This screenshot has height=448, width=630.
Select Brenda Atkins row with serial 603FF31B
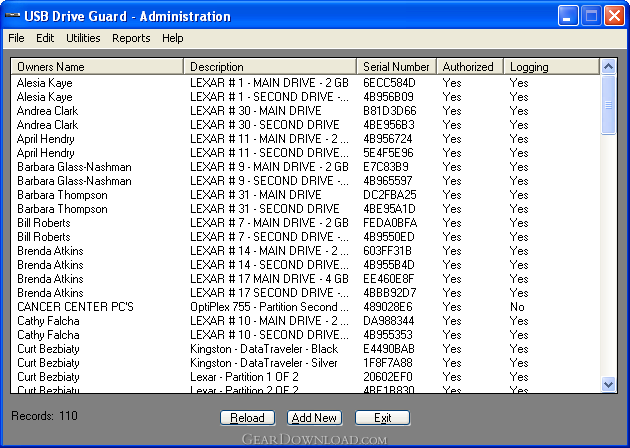305,251
